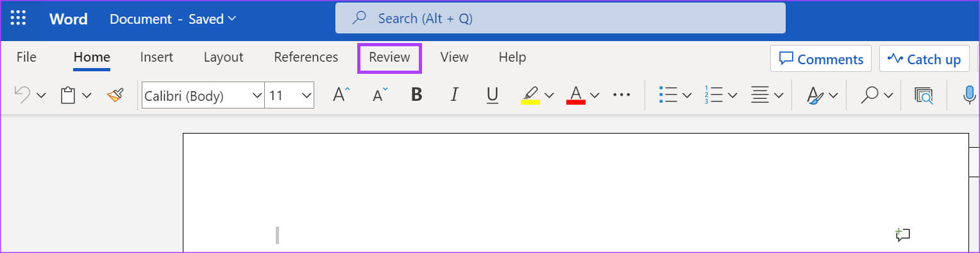Show more font options ellipsis
This screenshot has height=253, width=980.
click(x=621, y=95)
